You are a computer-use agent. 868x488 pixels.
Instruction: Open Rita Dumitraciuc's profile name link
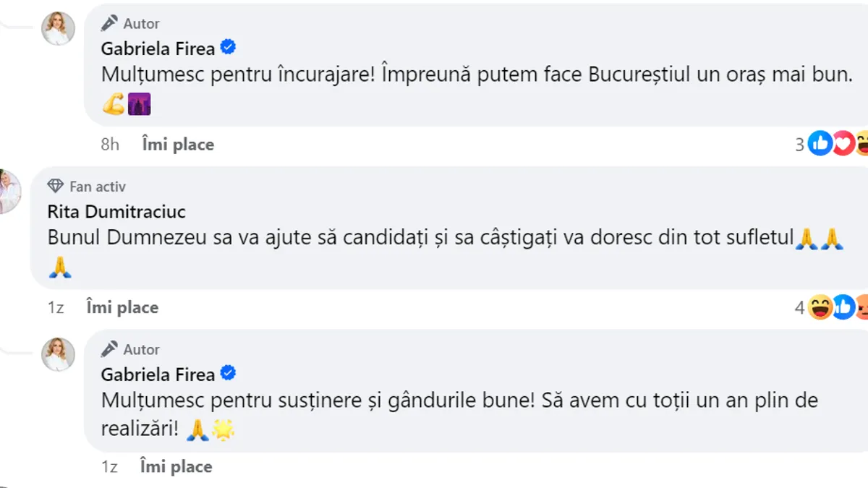click(x=116, y=212)
